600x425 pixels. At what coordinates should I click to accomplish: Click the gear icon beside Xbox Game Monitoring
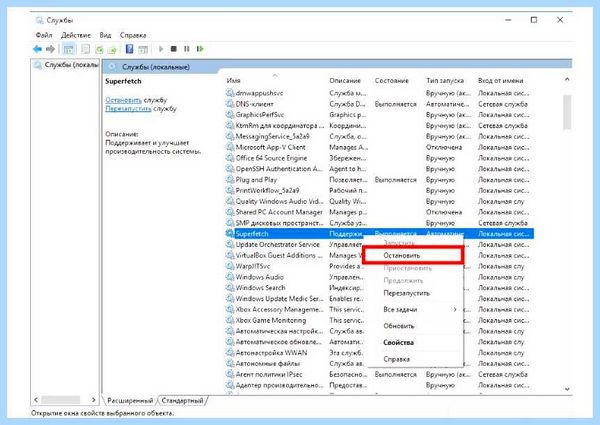point(230,320)
